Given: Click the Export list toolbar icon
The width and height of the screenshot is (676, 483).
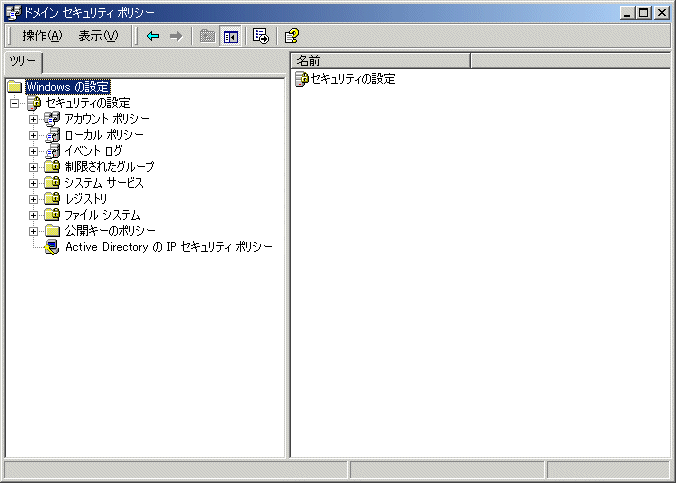Looking at the screenshot, I should click(260, 36).
